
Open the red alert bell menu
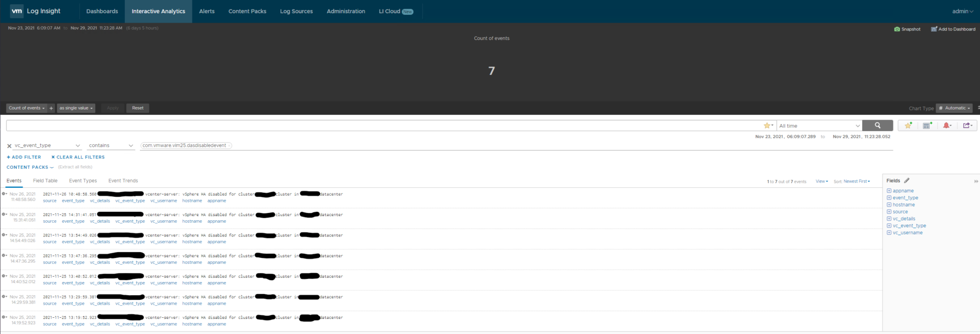coord(947,126)
